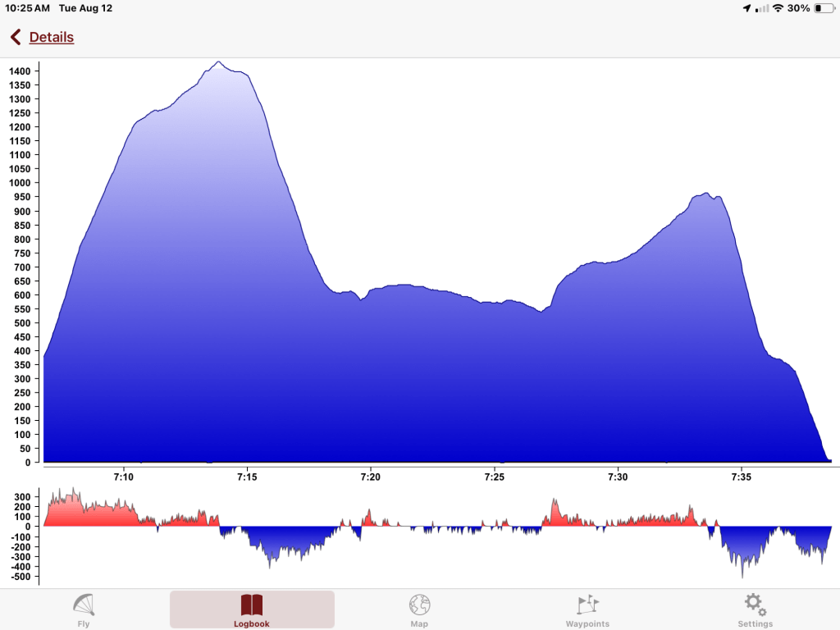This screenshot has width=840, height=630.
Task: Tap the cellular signal bars icon
Action: (762, 8)
